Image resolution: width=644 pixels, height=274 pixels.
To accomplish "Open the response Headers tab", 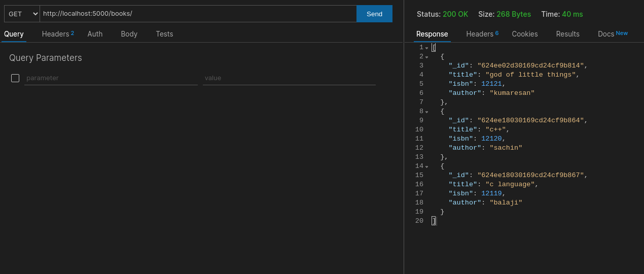I will coord(482,34).
